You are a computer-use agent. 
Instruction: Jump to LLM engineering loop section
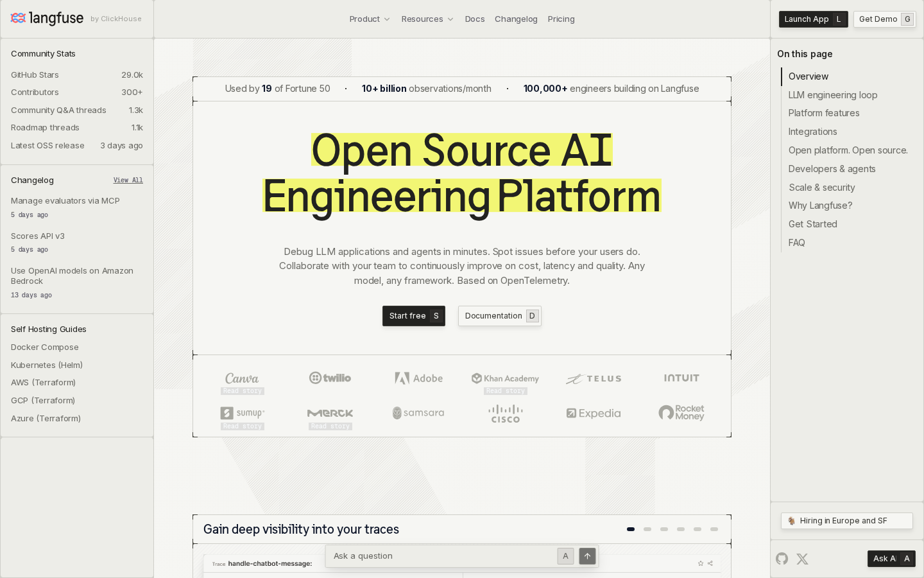(x=833, y=95)
